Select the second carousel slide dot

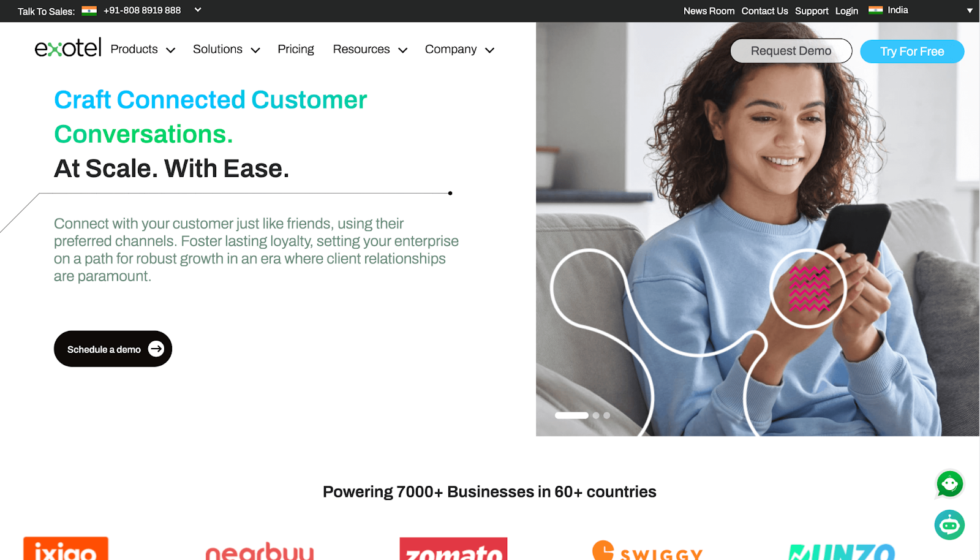596,415
